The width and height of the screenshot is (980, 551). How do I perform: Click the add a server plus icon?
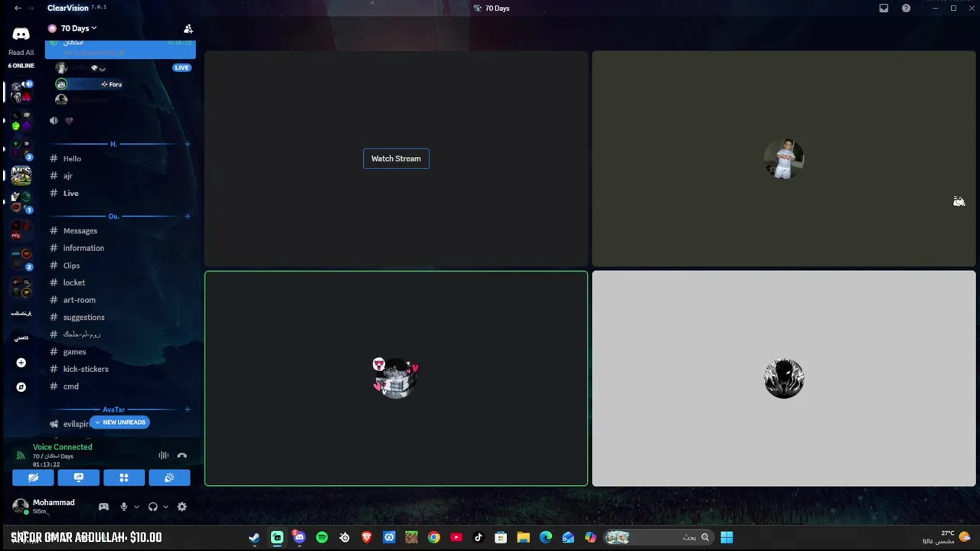coord(21,363)
